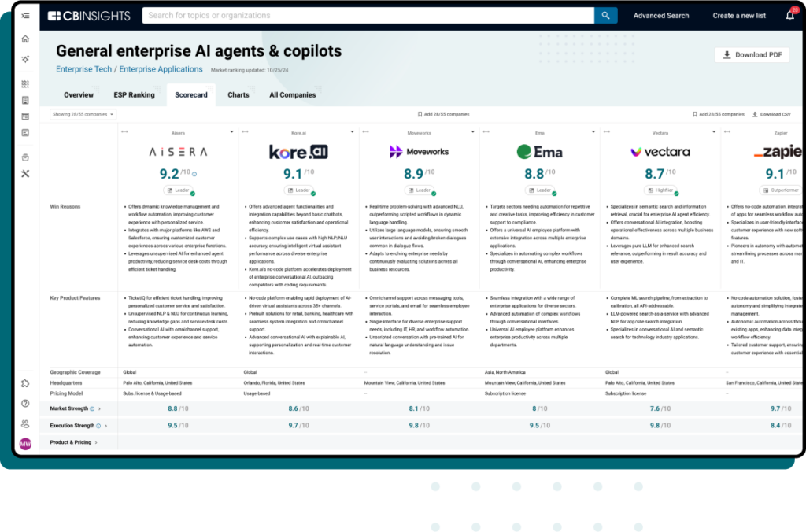Click Market Strength info icon
The height and width of the screenshot is (532, 806).
(x=92, y=408)
